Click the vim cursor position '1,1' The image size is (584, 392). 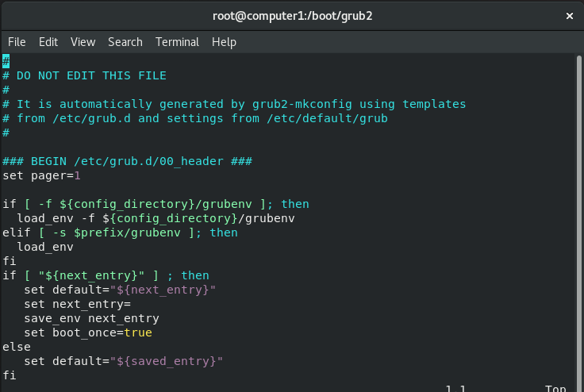pyautogui.click(x=455, y=389)
